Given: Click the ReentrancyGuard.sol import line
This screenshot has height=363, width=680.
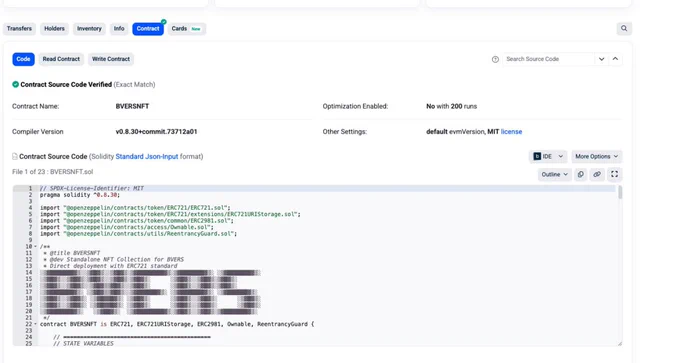Looking at the screenshot, I should point(138,234).
